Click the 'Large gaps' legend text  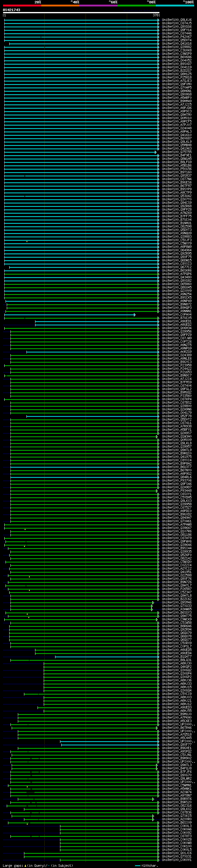[13, 865]
